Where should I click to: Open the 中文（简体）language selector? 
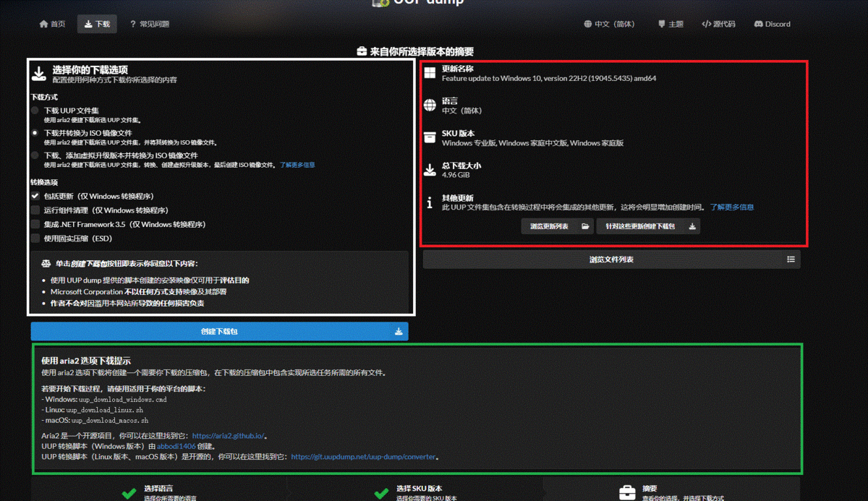pyautogui.click(x=609, y=24)
